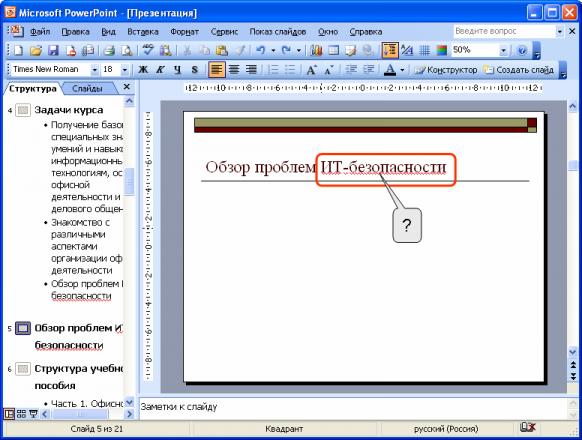Image resolution: width=582 pixels, height=440 pixels.
Task: Toggle italic formatting (К)
Action: pos(160,69)
